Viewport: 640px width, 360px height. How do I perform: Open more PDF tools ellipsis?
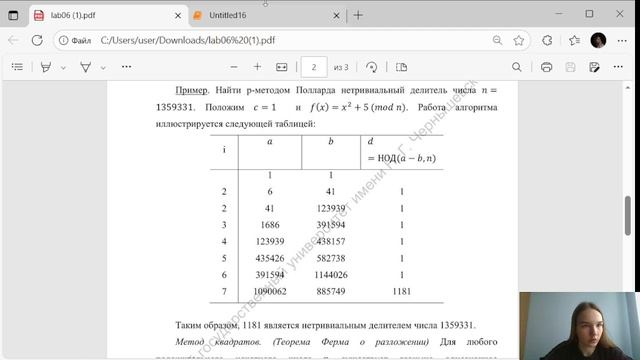tap(126, 67)
